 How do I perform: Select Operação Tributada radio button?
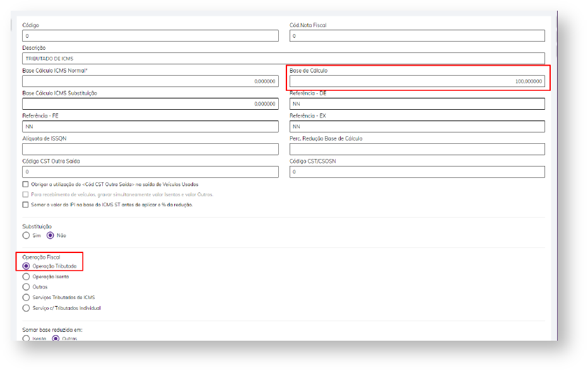[x=26, y=266]
